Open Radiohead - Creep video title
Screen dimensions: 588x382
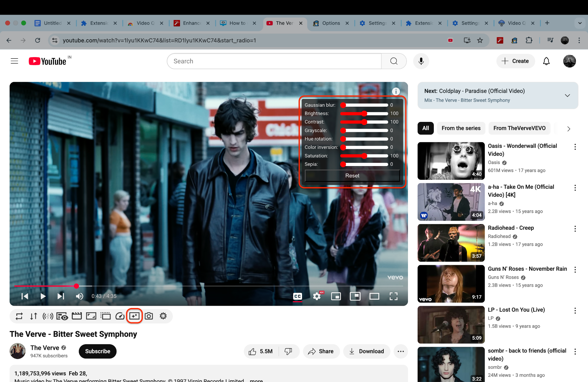tap(511, 228)
